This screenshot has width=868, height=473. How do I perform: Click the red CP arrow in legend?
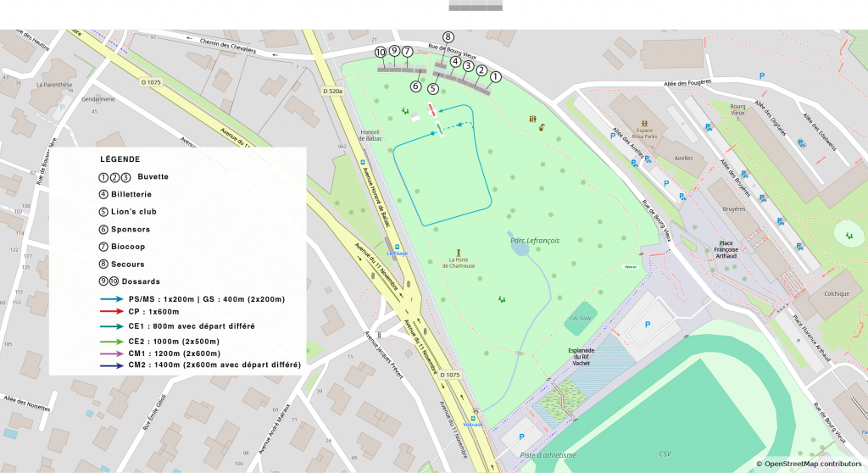(x=111, y=312)
